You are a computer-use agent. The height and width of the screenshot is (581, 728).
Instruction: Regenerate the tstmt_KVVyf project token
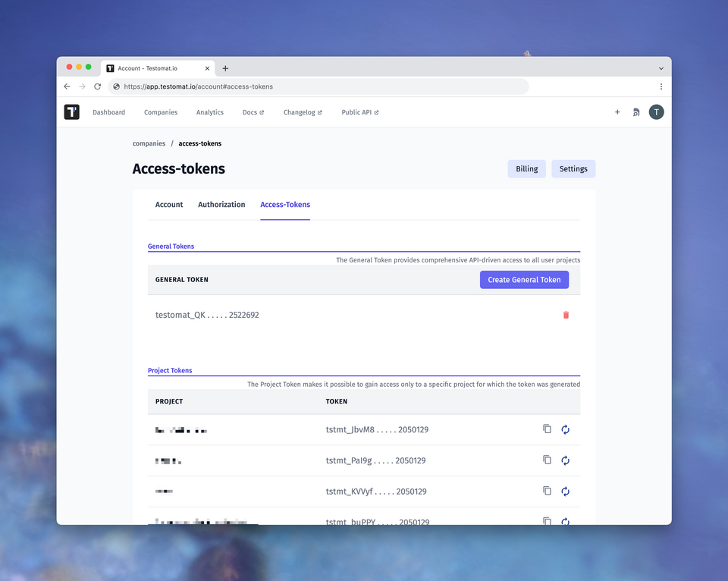pyautogui.click(x=565, y=491)
